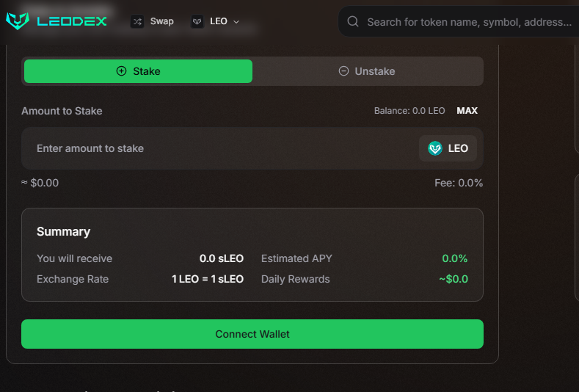The width and height of the screenshot is (579, 392).
Task: Switch to the Stake tab
Action: (x=138, y=71)
